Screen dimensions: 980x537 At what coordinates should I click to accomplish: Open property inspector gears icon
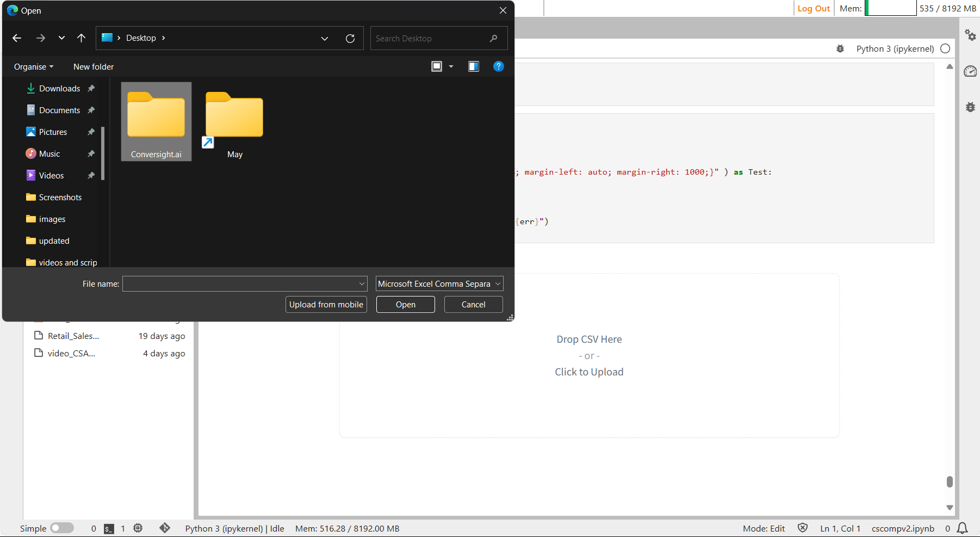pyautogui.click(x=970, y=35)
